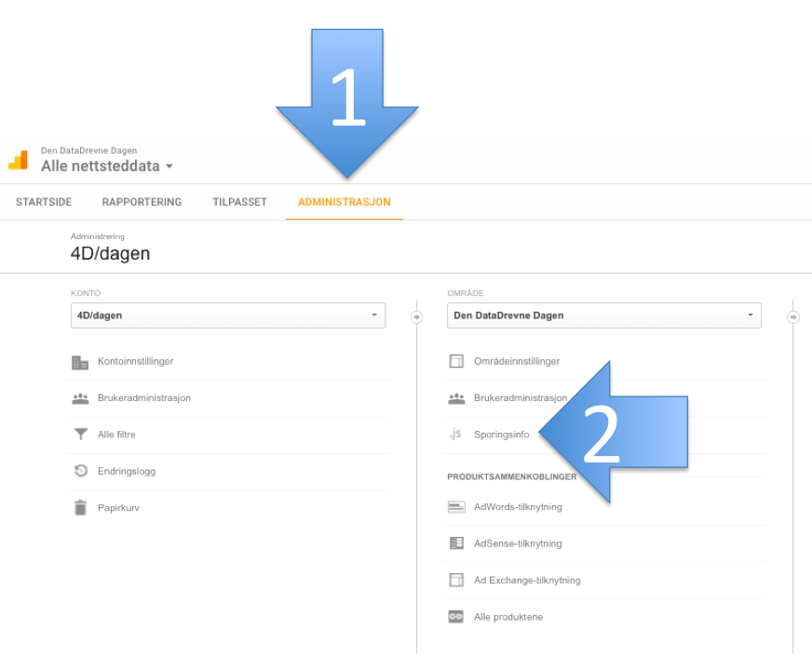
Task: Click the Papirkurv trash can icon
Action: tap(80, 507)
